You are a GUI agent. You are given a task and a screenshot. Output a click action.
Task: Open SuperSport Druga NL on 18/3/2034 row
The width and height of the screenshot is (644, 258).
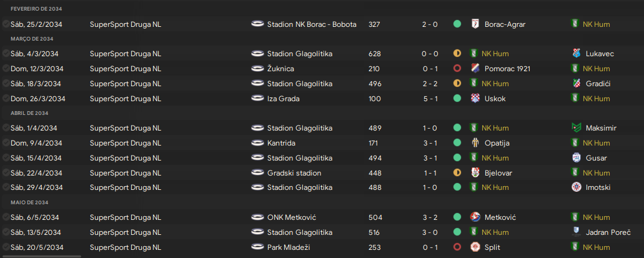125,83
